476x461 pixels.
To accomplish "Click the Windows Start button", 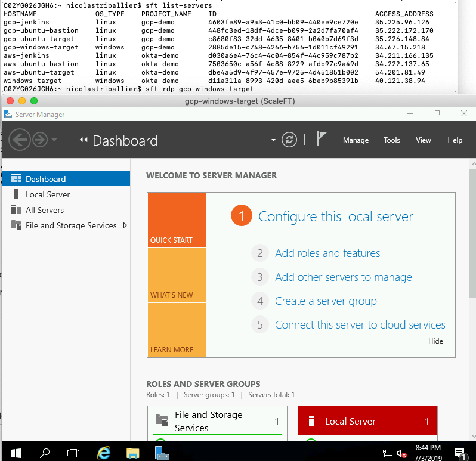I will click(16, 453).
